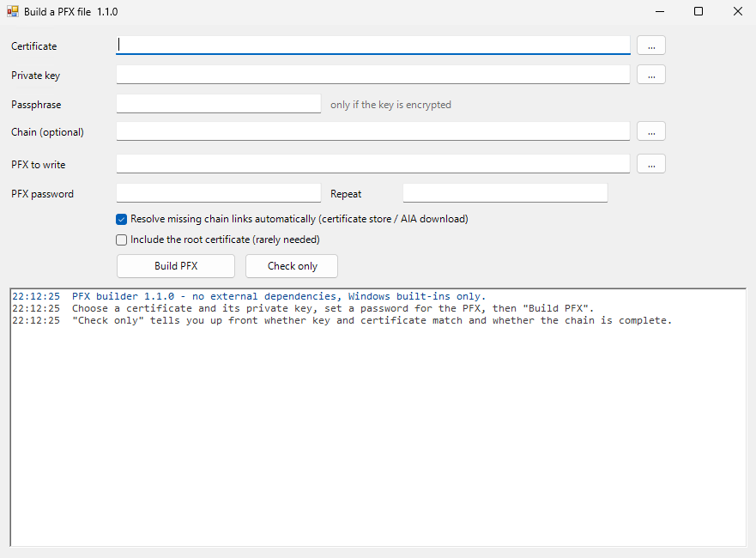Minimize the Build a PFX file window

660,11
